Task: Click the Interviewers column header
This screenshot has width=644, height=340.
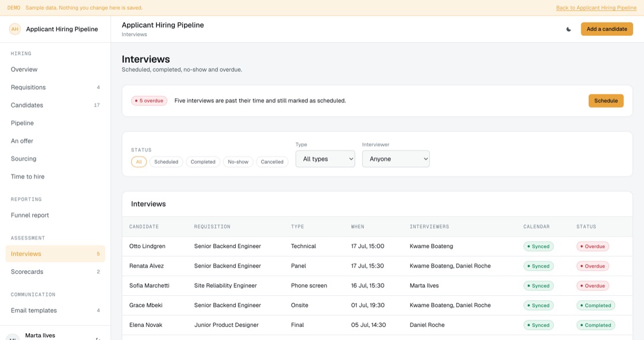Action: pos(429,227)
